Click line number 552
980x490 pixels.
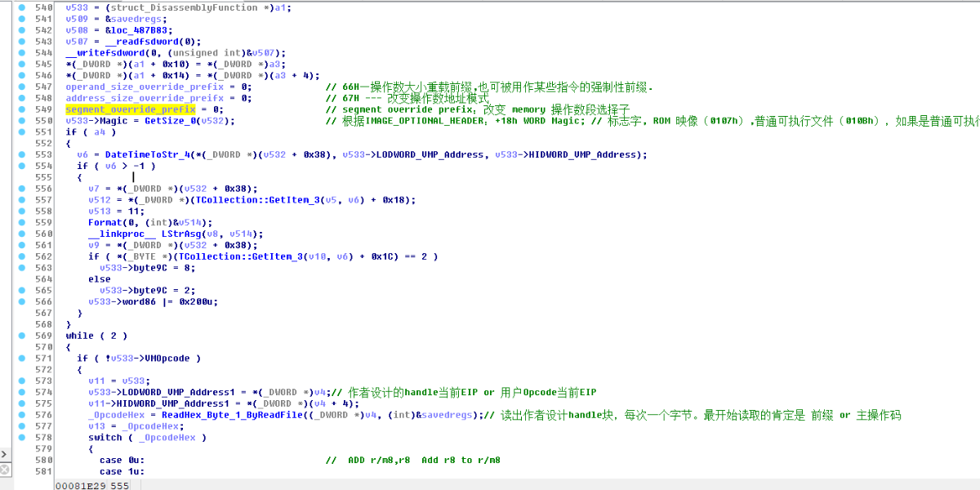44,143
